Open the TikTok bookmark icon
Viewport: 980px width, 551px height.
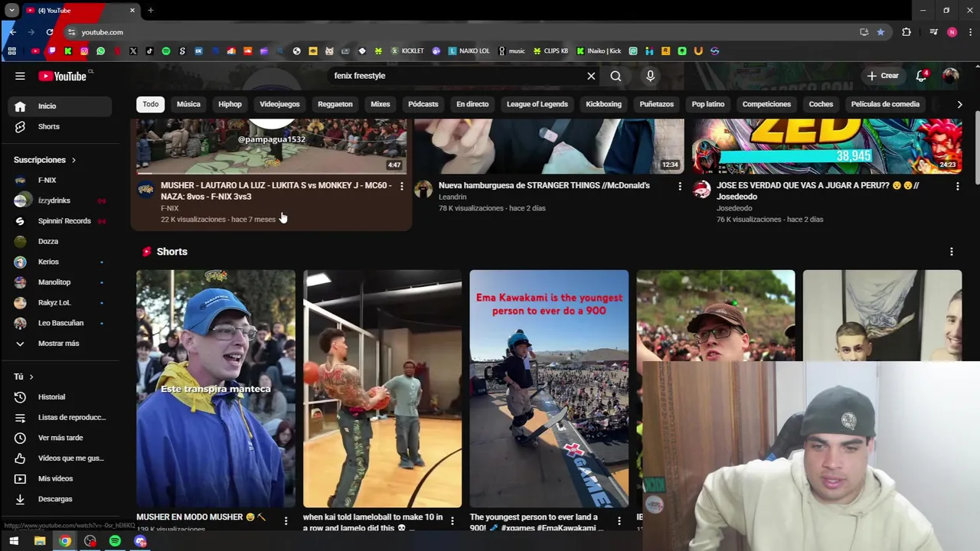149,51
